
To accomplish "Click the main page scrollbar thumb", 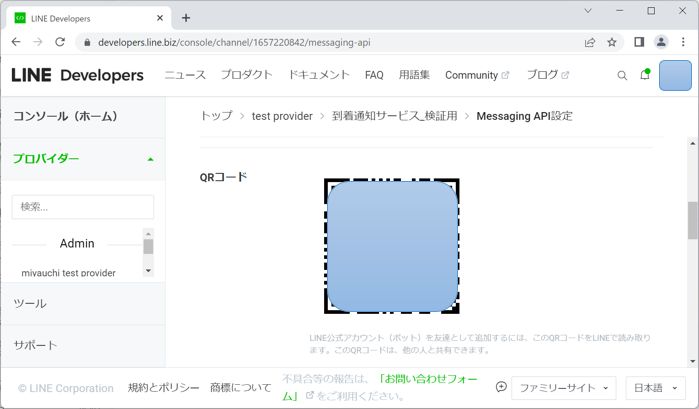I will [692, 220].
